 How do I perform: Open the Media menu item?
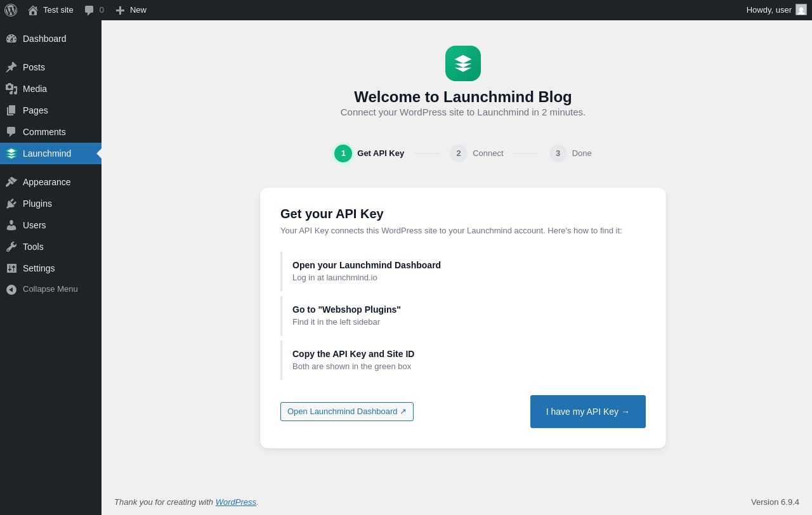[x=51, y=89]
